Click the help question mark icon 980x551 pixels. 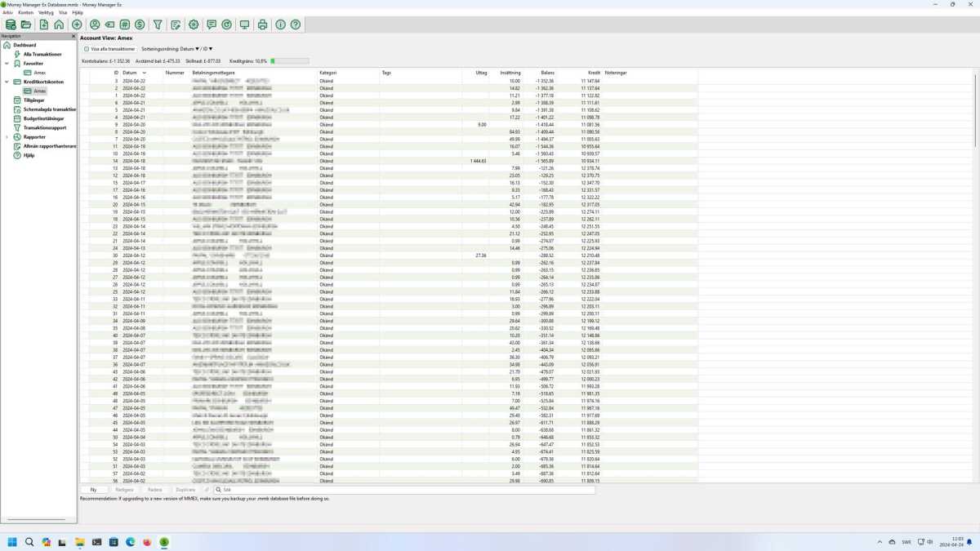(x=296, y=24)
